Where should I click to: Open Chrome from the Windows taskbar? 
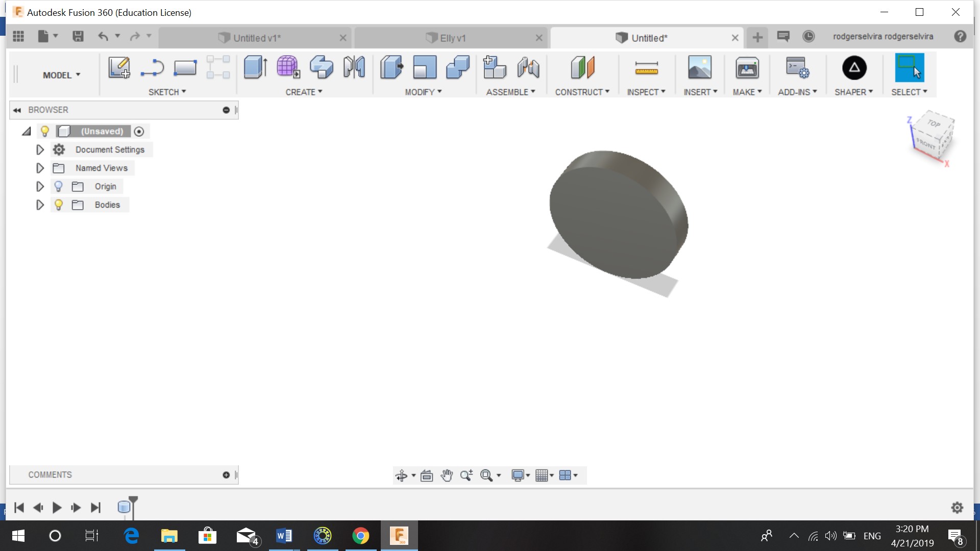[360, 536]
